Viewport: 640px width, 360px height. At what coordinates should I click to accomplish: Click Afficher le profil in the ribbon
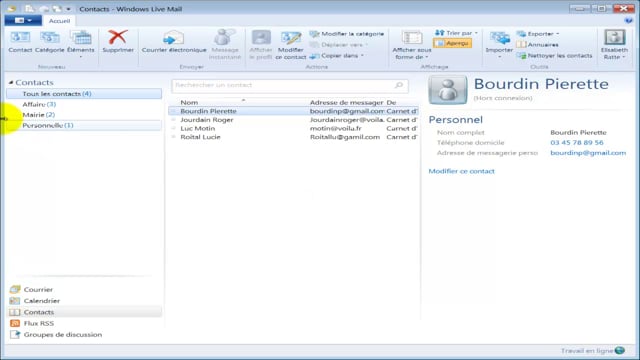[261, 44]
